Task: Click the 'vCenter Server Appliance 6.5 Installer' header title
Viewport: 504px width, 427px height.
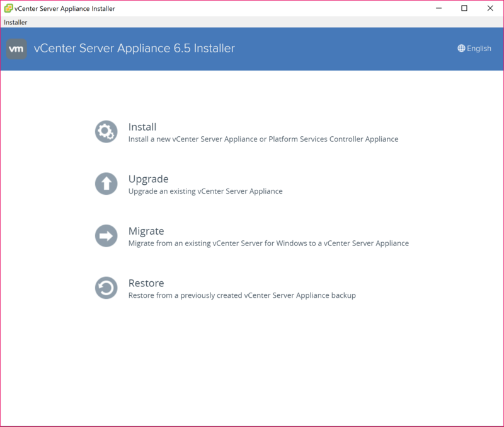Action: [134, 49]
